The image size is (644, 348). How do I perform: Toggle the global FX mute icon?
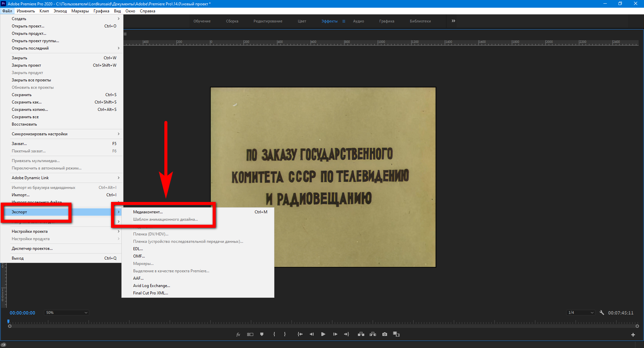coord(238,334)
